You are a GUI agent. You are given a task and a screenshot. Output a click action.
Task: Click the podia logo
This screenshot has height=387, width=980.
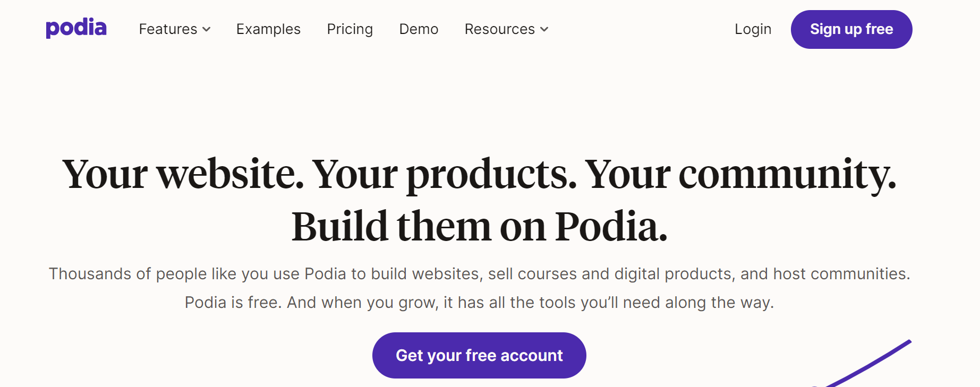tap(76, 28)
